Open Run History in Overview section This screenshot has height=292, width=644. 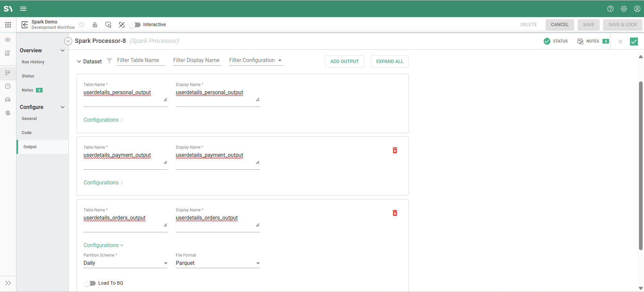(x=33, y=62)
